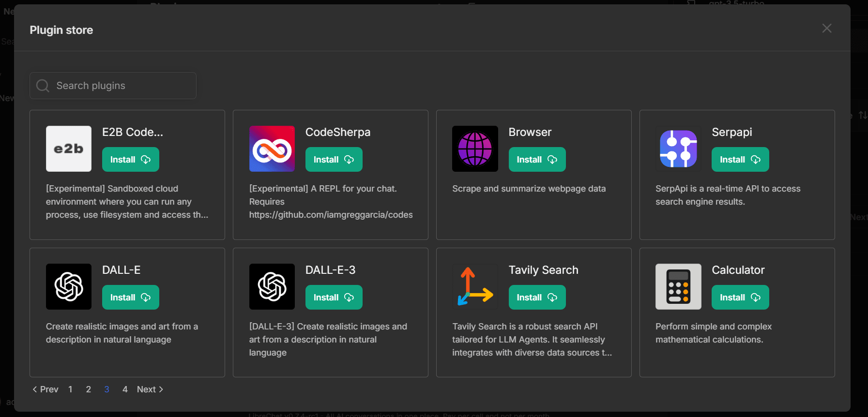868x417 pixels.
Task: Install the Tavily Search plugin
Action: point(537,297)
